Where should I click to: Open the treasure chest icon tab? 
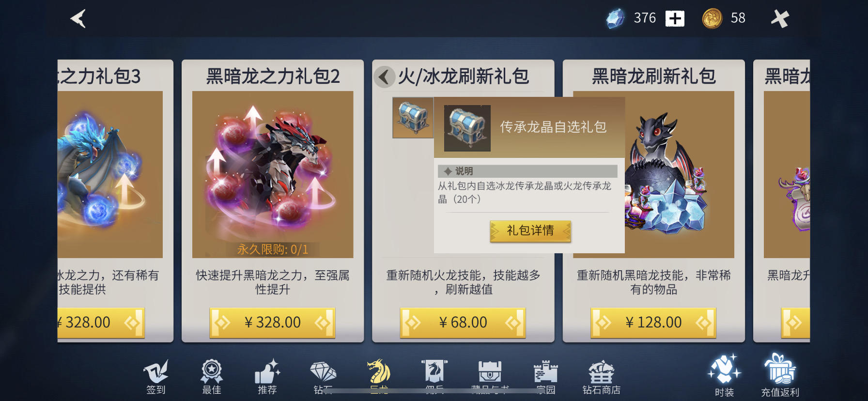[490, 376]
